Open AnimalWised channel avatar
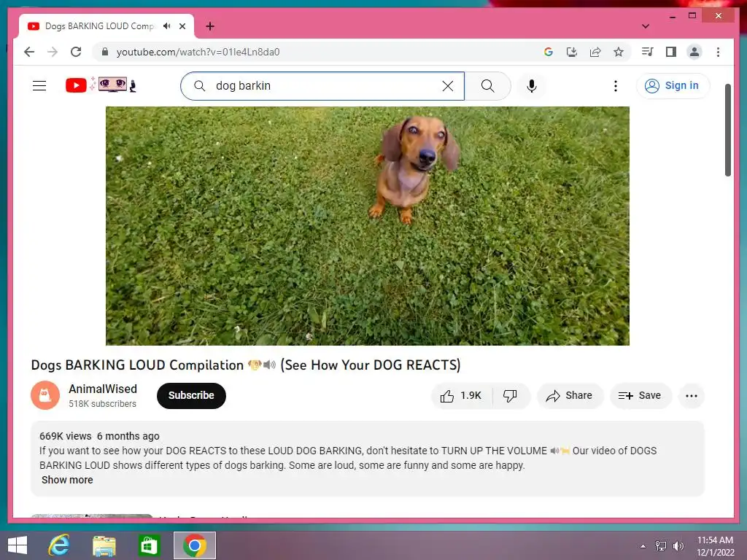The height and width of the screenshot is (560, 747). click(45, 395)
